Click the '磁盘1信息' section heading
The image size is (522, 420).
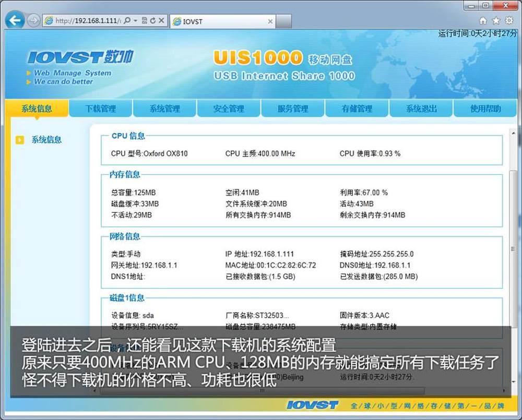click(127, 298)
